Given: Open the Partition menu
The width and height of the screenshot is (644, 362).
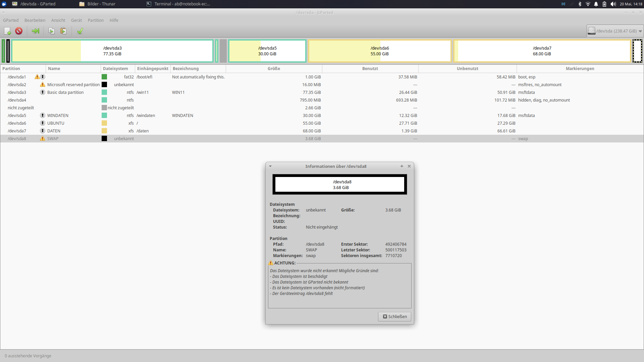Looking at the screenshot, I should pos(96,20).
